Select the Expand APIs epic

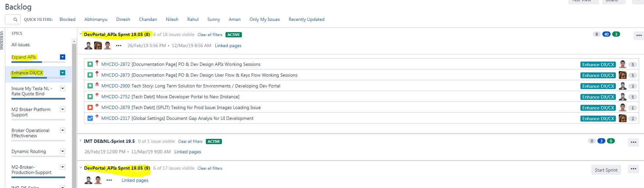(x=24, y=57)
